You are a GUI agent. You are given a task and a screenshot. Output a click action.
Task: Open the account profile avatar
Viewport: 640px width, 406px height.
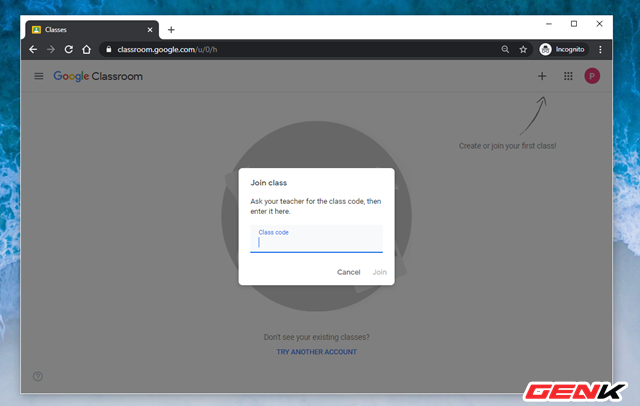[x=592, y=76]
